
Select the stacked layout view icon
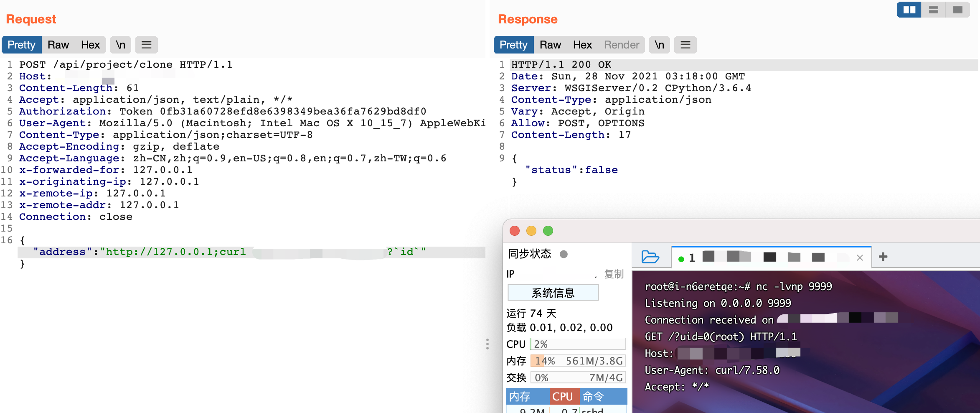point(934,9)
